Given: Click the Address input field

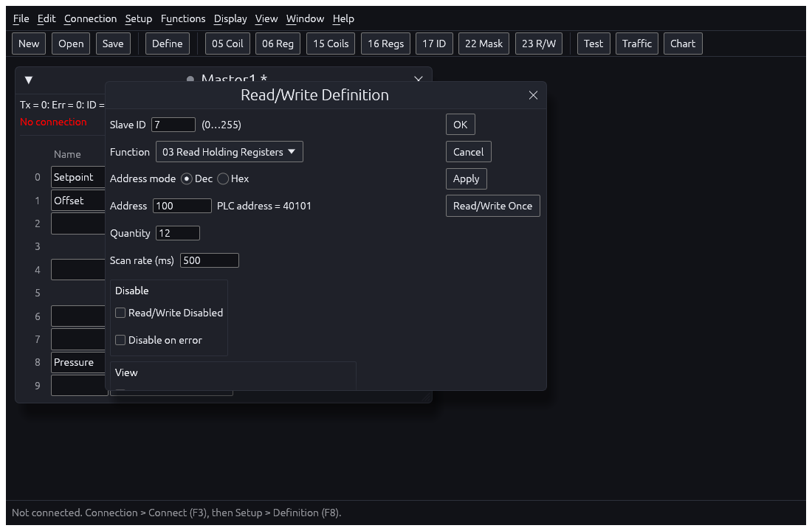Looking at the screenshot, I should click(x=182, y=206).
